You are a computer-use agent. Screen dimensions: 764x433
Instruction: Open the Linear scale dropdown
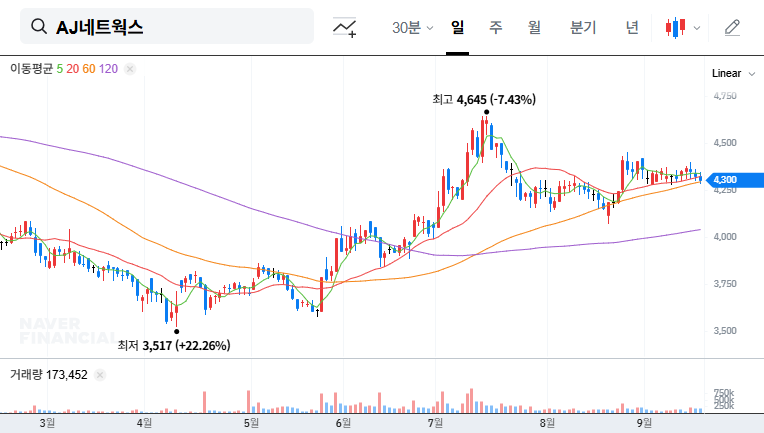click(x=733, y=74)
